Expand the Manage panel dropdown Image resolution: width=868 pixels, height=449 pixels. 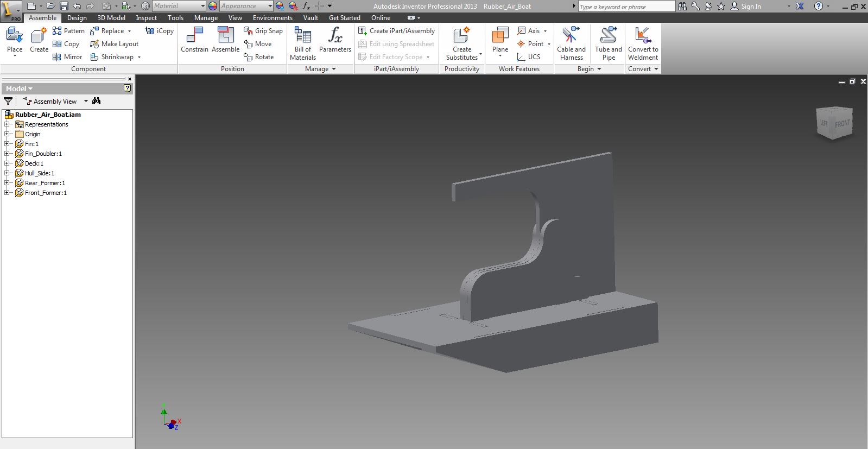click(x=333, y=69)
